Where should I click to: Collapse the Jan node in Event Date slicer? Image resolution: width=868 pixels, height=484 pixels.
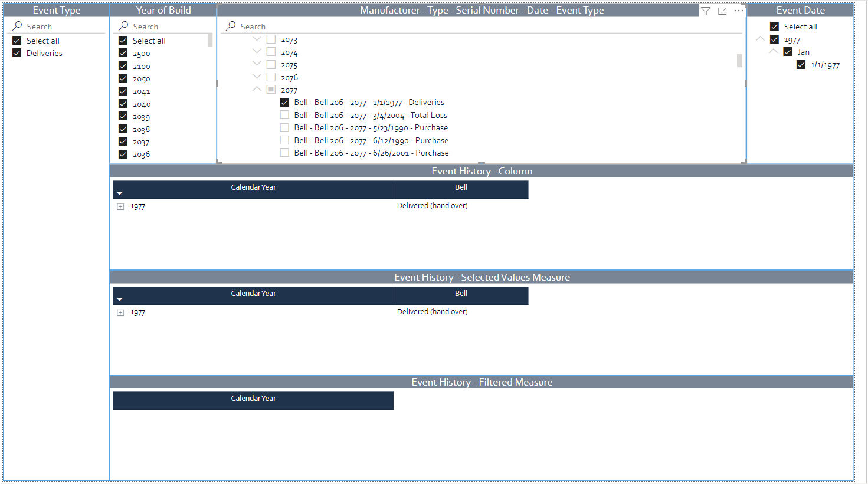(774, 51)
